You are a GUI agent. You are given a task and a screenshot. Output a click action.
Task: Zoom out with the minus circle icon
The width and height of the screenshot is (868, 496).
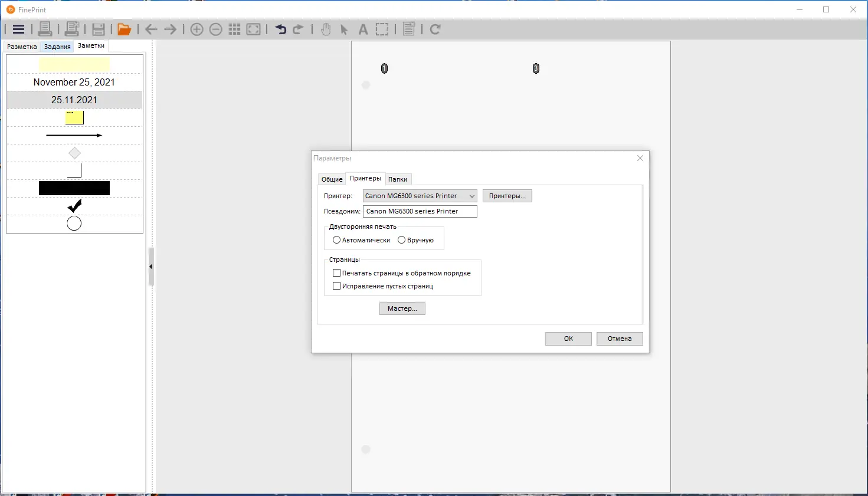[x=216, y=29]
